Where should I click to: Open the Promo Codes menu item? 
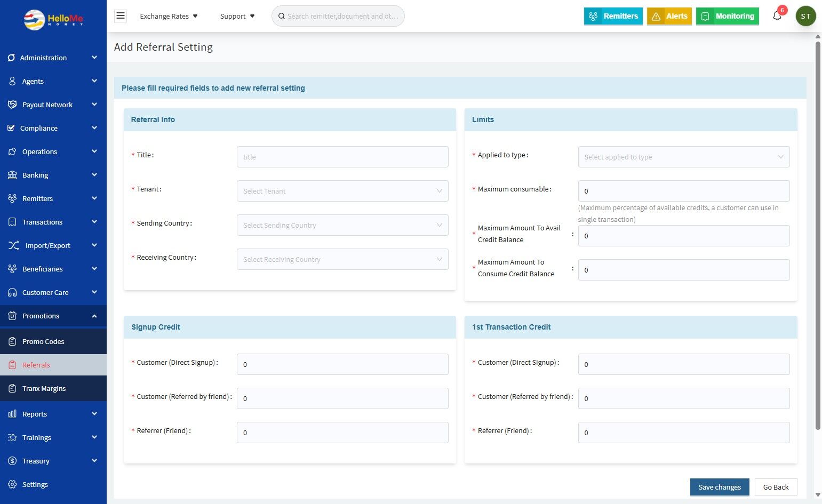(x=53, y=341)
